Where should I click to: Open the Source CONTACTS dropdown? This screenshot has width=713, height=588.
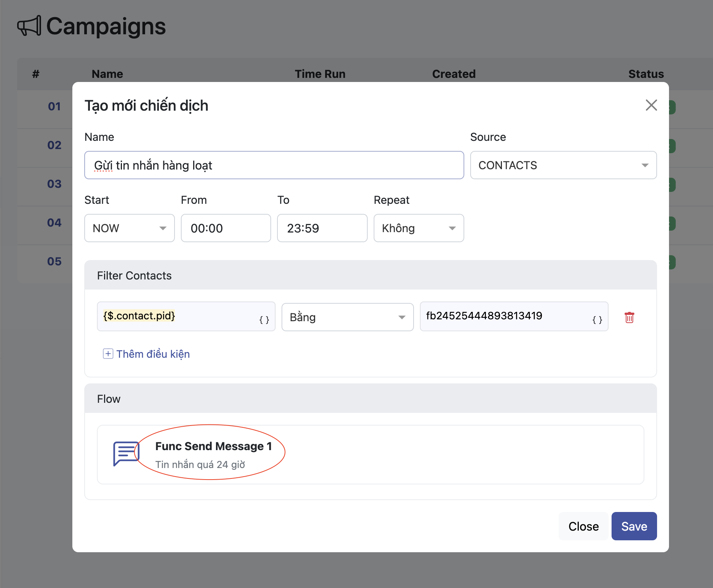pyautogui.click(x=563, y=165)
